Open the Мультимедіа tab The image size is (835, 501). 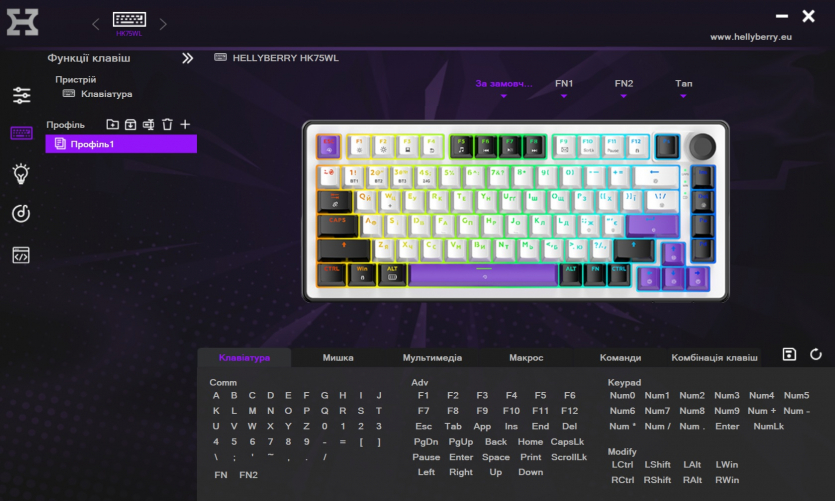point(432,358)
